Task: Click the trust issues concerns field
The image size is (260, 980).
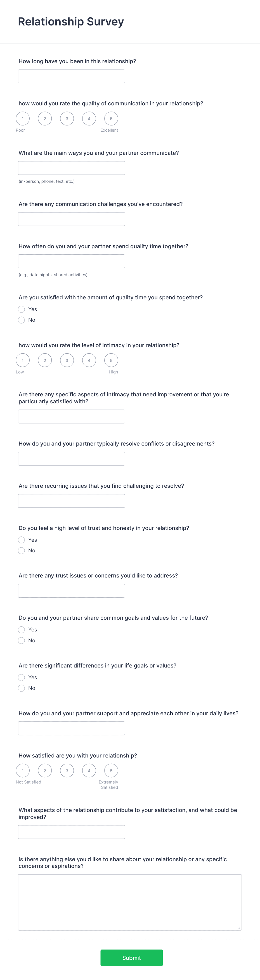Action: point(71,590)
